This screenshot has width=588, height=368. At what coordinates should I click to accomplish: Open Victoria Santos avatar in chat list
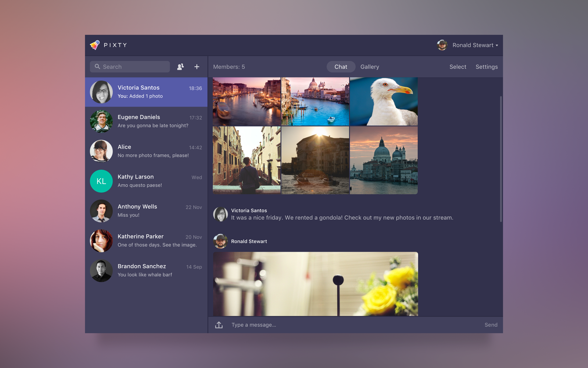click(101, 92)
